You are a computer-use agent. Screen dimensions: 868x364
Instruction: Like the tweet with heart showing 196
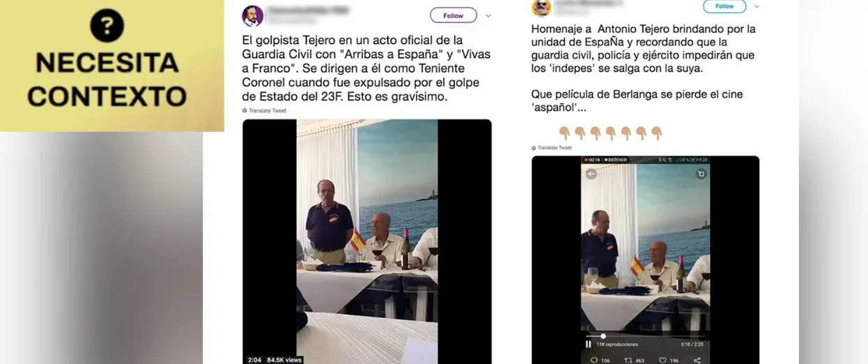point(662,360)
